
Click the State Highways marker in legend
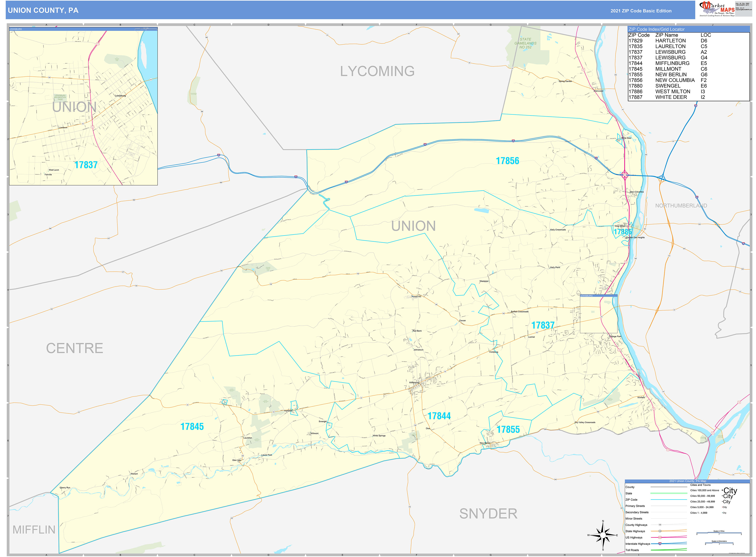click(x=660, y=531)
